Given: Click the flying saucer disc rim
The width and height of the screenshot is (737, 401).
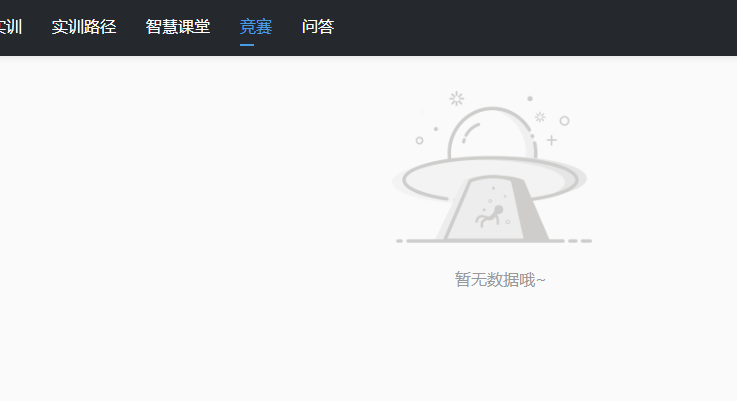Looking at the screenshot, I should [489, 179].
